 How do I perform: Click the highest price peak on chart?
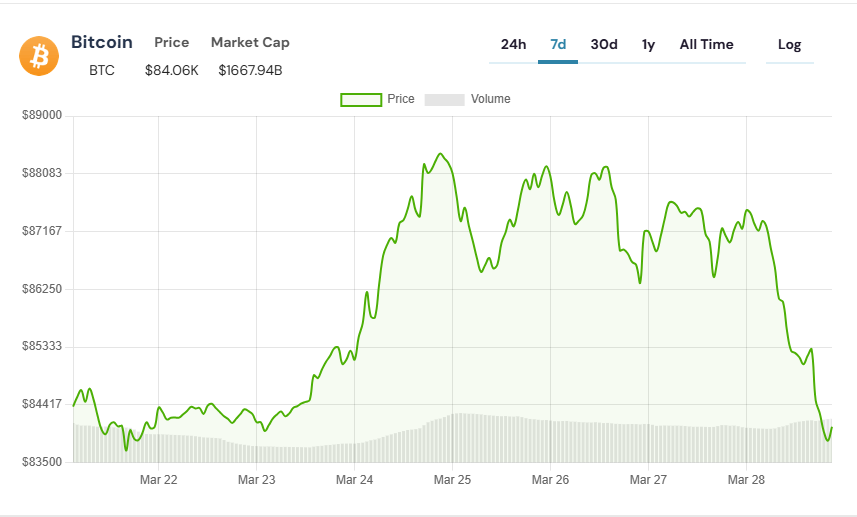tap(441, 154)
